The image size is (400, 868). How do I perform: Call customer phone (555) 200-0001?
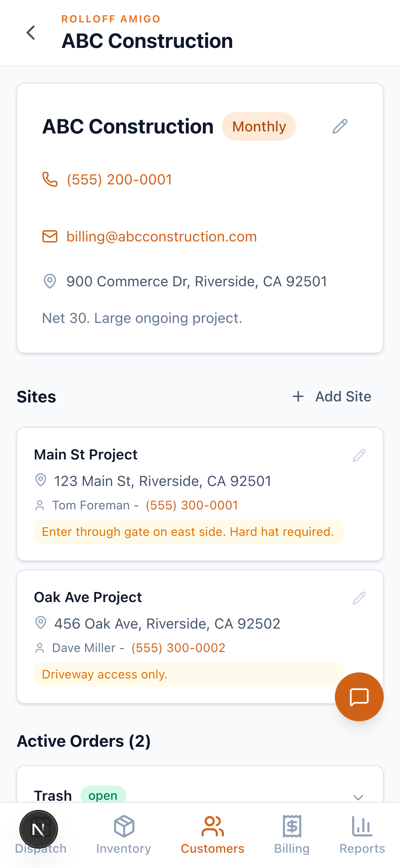coord(119,180)
